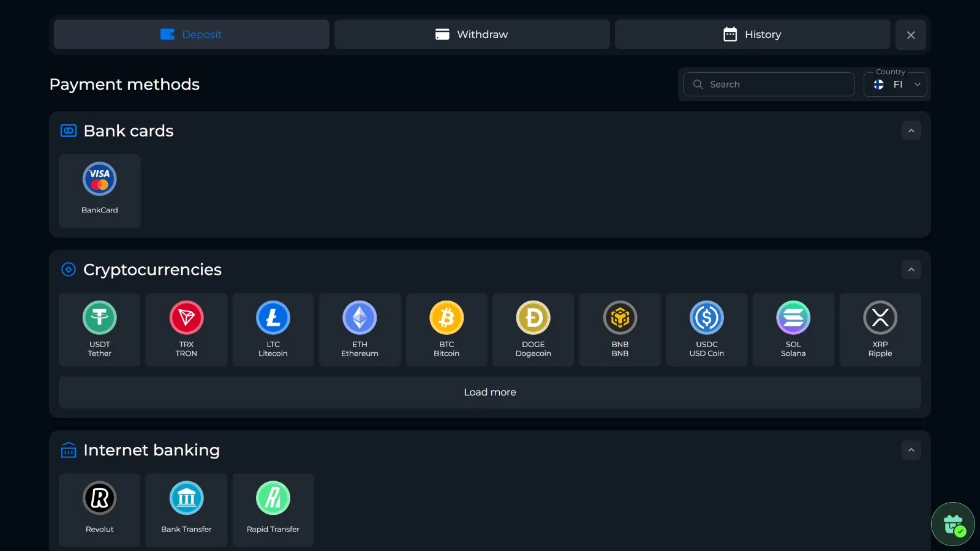
Task: Pick XRP Ripple payment method
Action: [x=880, y=329]
